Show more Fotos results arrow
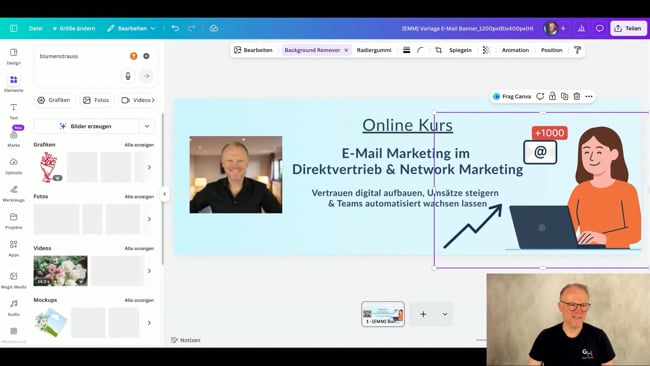 149,219
